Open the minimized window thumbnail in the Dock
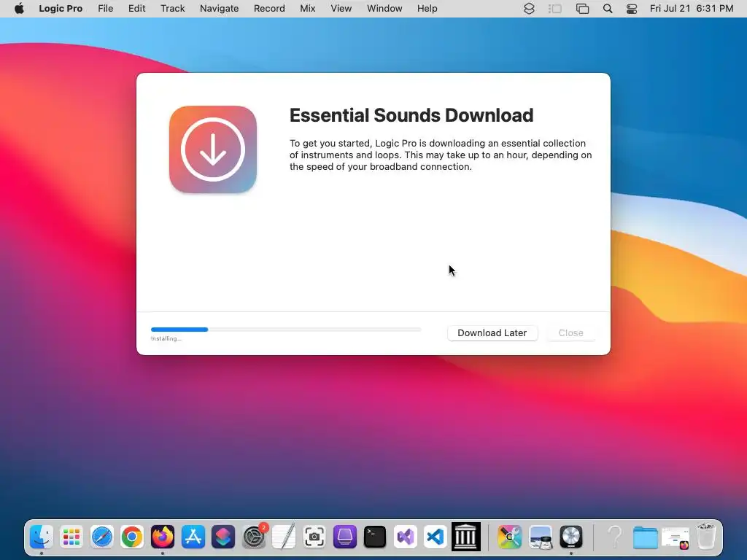Image resolution: width=747 pixels, height=560 pixels. coord(676,538)
